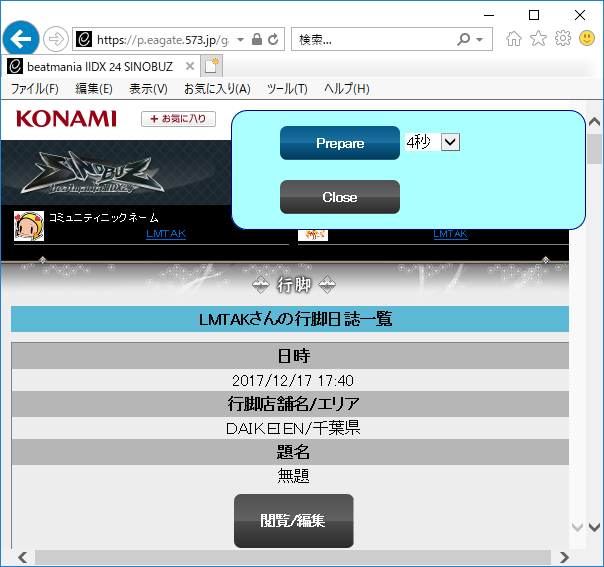Image resolution: width=604 pixels, height=567 pixels.
Task: Click the lock security icon in address bar
Action: pos(257,39)
